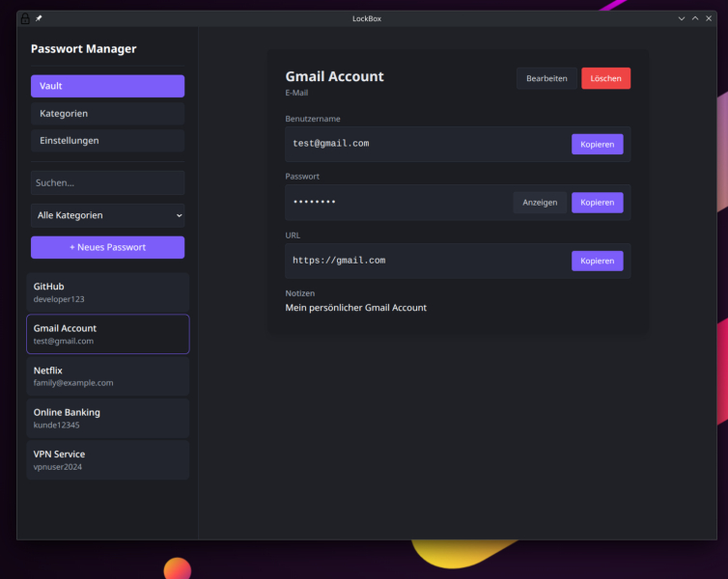The width and height of the screenshot is (728, 579).
Task: Click the Suchen search field
Action: [x=107, y=182]
